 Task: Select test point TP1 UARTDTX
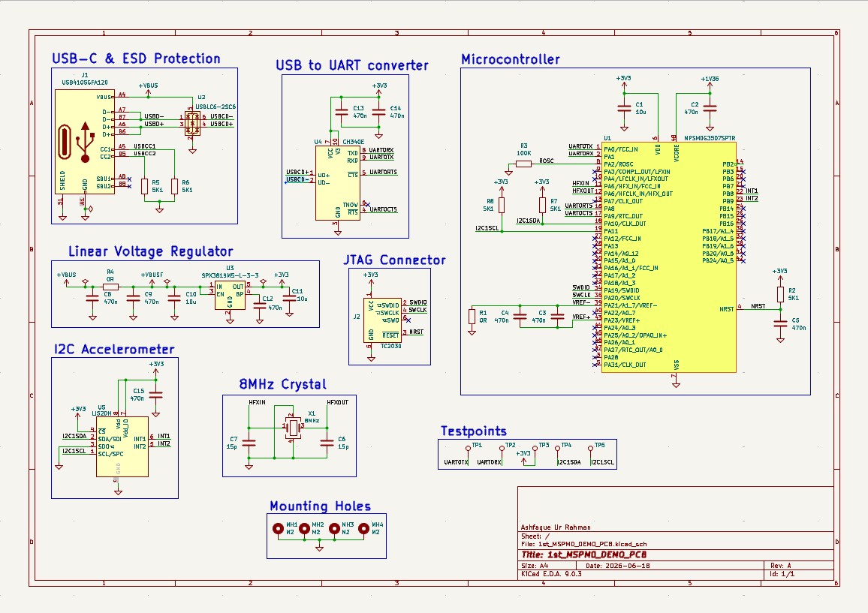click(469, 450)
